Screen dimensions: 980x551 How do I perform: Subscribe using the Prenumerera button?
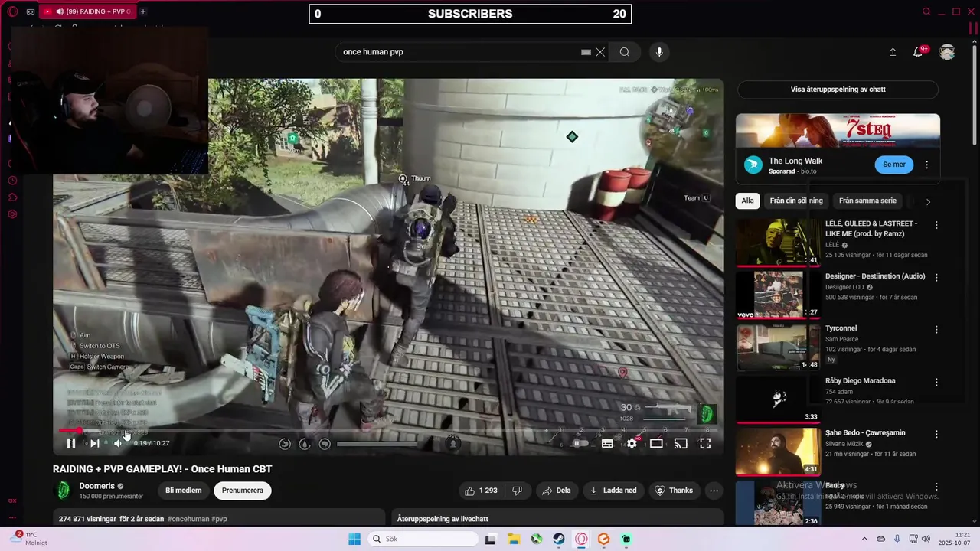point(242,491)
